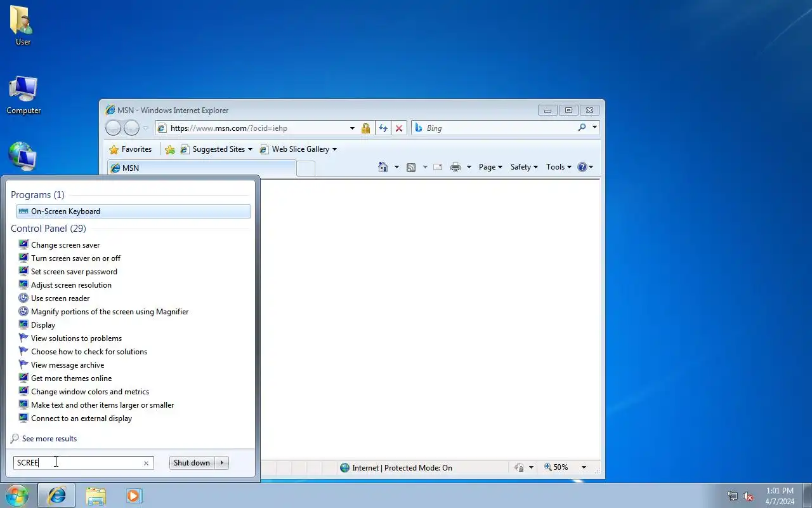Viewport: 812px width, 508px height.
Task: Expand the Shut down options arrow
Action: click(222, 463)
